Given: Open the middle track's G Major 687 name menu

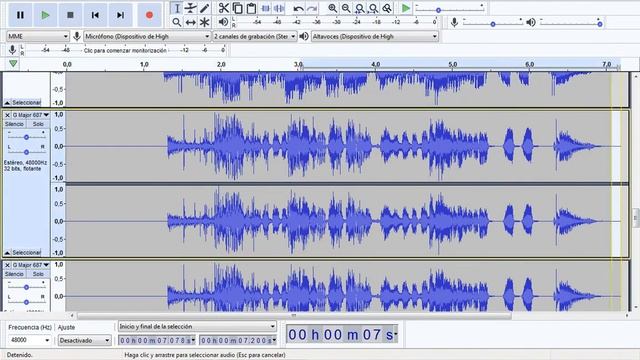Looking at the screenshot, I should click(31, 115).
